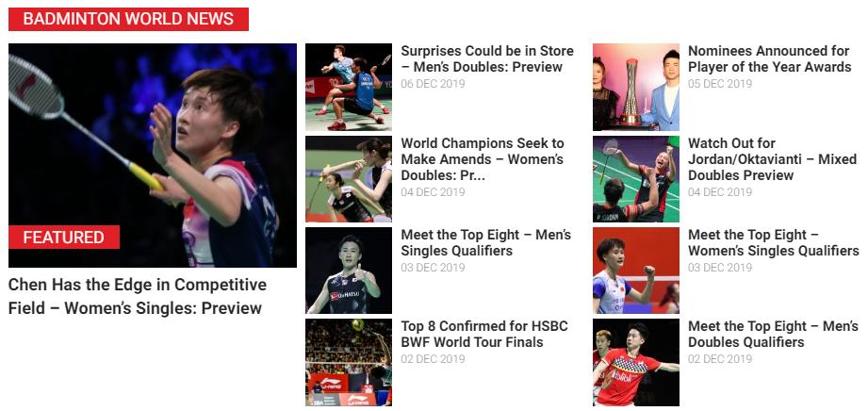The width and height of the screenshot is (868, 411).
Task: Select the red Featured badge on main image
Action: pos(64,237)
